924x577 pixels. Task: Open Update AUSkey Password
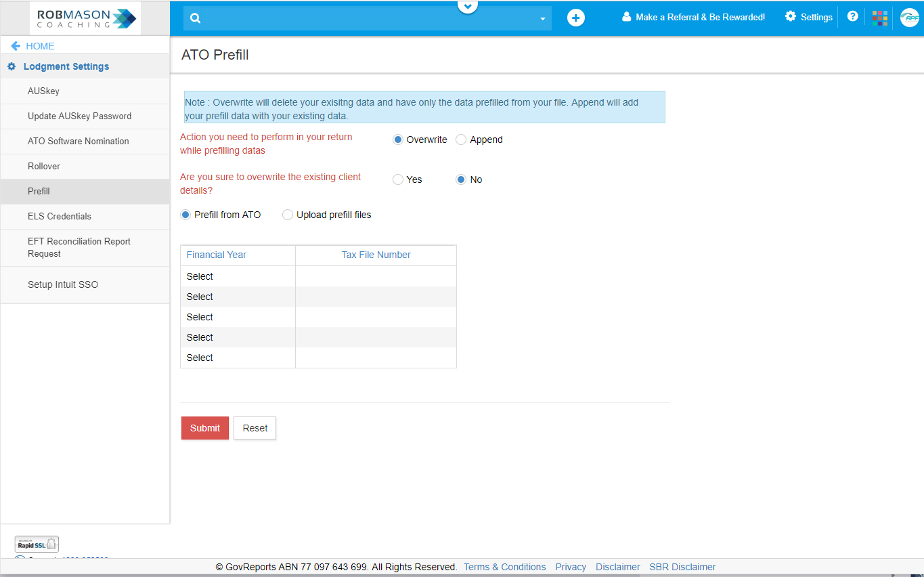pyautogui.click(x=85, y=116)
